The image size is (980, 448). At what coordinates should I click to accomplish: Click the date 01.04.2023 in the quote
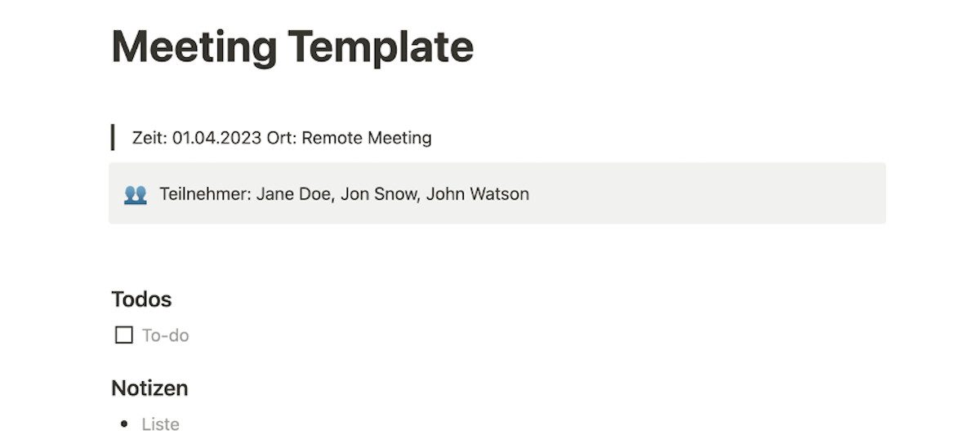[x=216, y=138]
